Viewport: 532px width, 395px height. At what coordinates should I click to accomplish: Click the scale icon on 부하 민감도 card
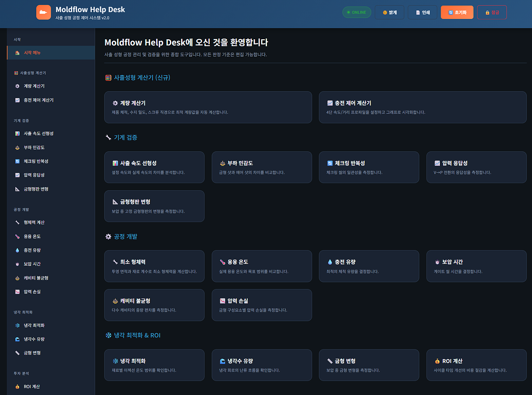click(222, 163)
